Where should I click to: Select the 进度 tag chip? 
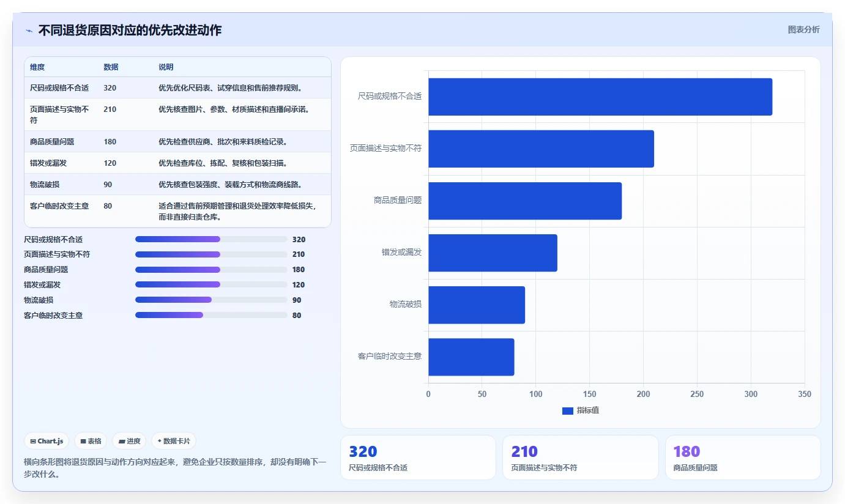tap(129, 441)
